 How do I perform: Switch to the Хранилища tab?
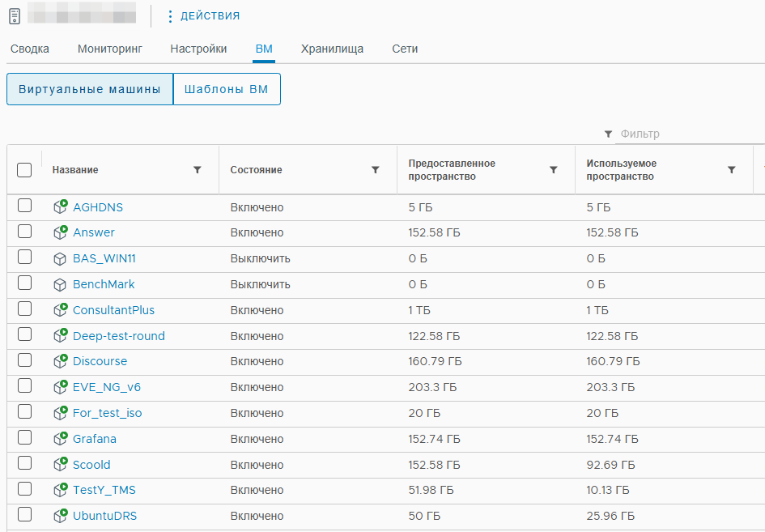pyautogui.click(x=332, y=49)
